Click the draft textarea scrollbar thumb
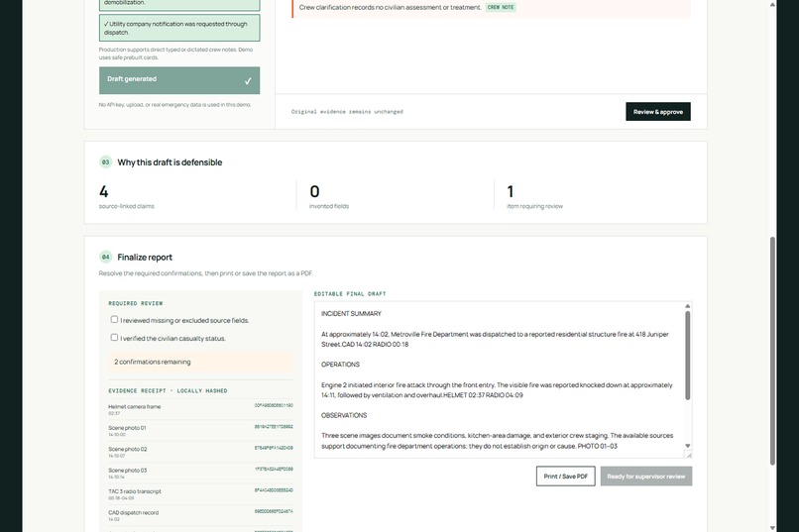The width and height of the screenshot is (799, 532). pos(687,356)
